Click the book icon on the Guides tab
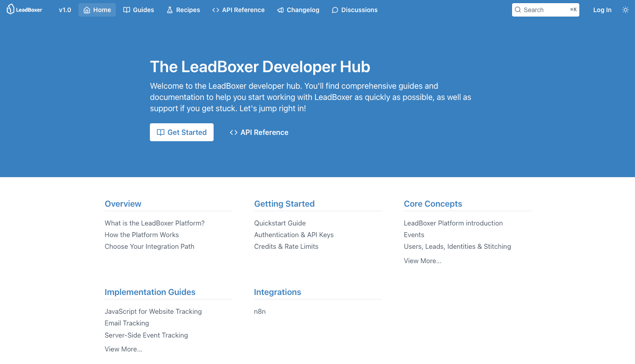The image size is (635, 364). pyautogui.click(x=127, y=10)
